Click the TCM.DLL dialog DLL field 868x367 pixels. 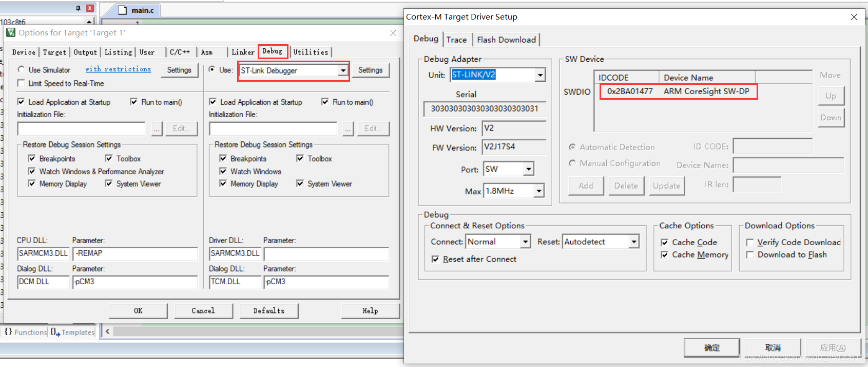pyautogui.click(x=235, y=282)
